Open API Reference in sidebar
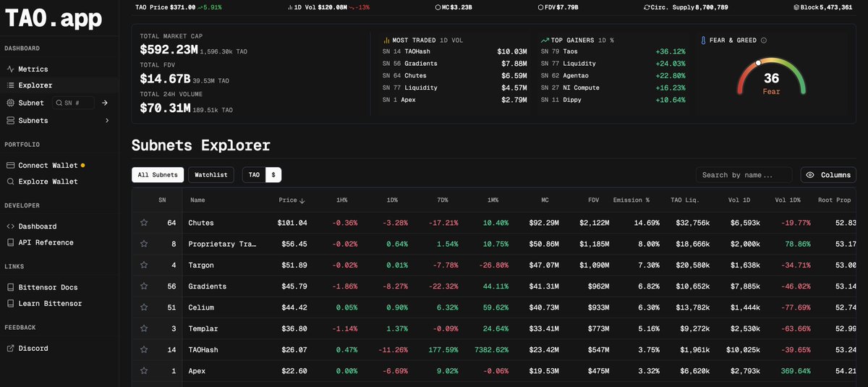This screenshot has width=868, height=387. click(x=46, y=242)
